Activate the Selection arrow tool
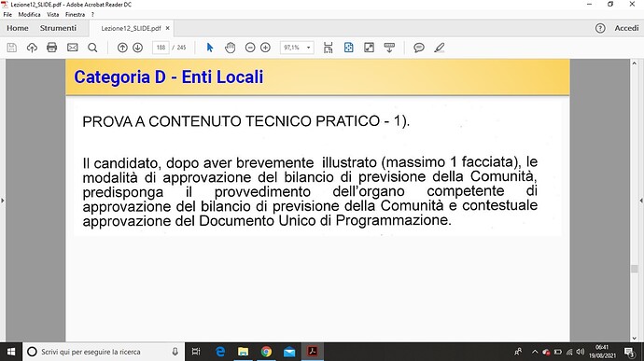This screenshot has height=361, width=644. pos(210,48)
